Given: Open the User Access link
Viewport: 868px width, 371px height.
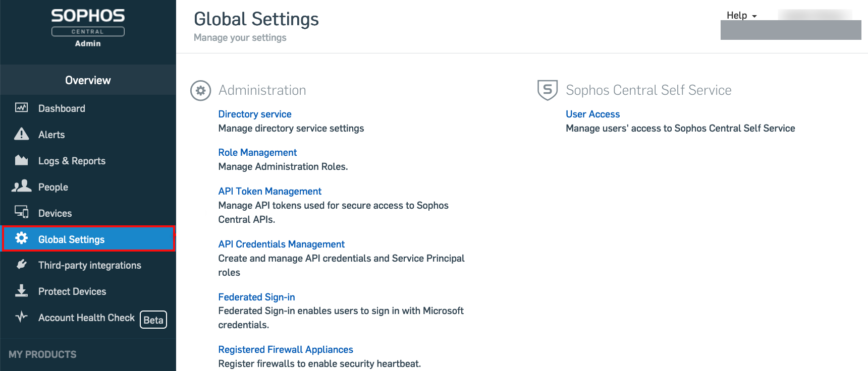Looking at the screenshot, I should pyautogui.click(x=592, y=114).
